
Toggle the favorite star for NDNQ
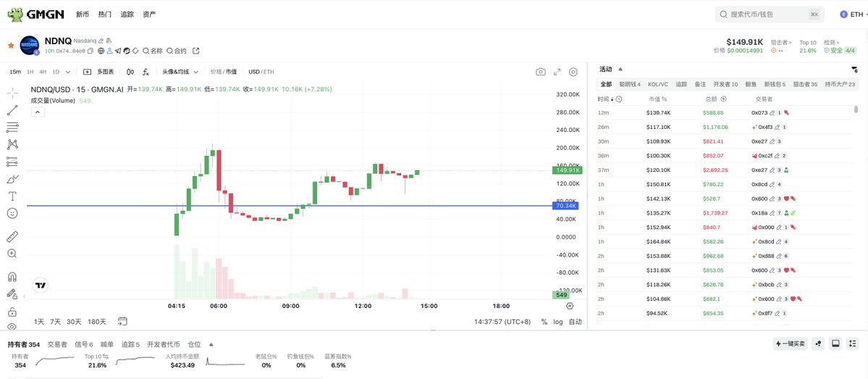11,46
